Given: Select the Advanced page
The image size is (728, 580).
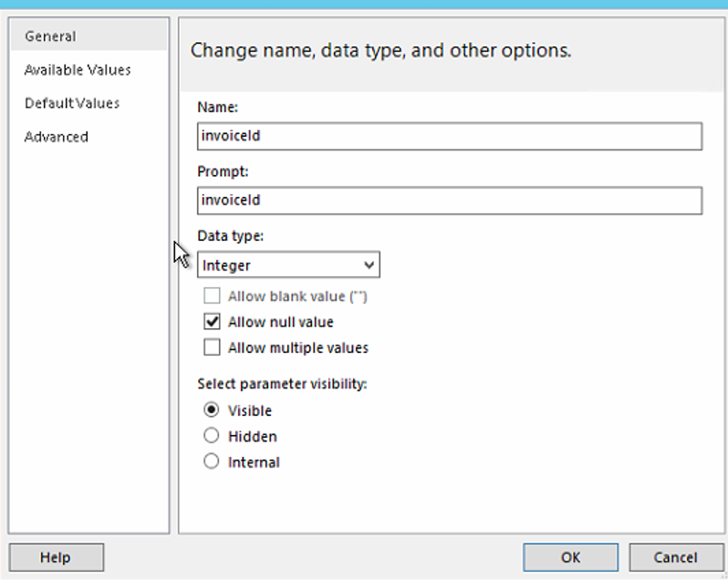Looking at the screenshot, I should point(57,137).
